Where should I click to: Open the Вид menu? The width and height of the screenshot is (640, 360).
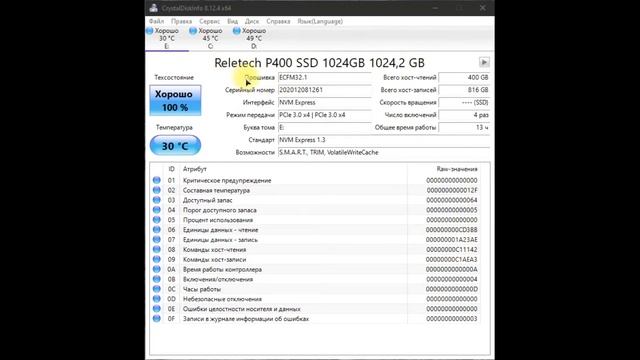(232, 21)
